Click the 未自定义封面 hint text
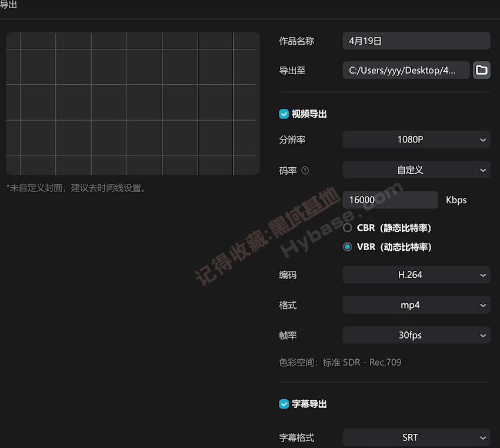 [76, 188]
